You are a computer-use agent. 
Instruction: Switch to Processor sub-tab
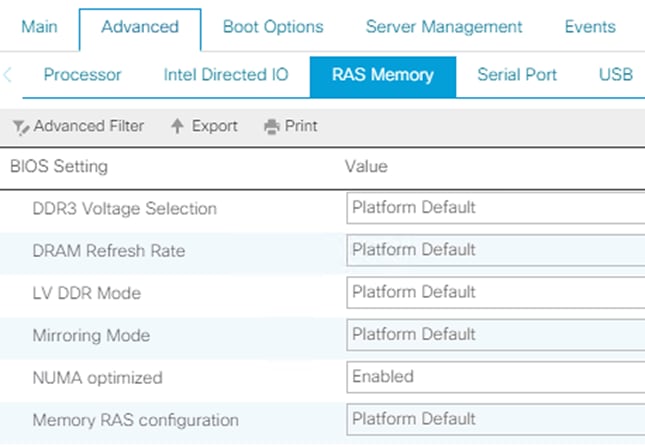coord(83,75)
